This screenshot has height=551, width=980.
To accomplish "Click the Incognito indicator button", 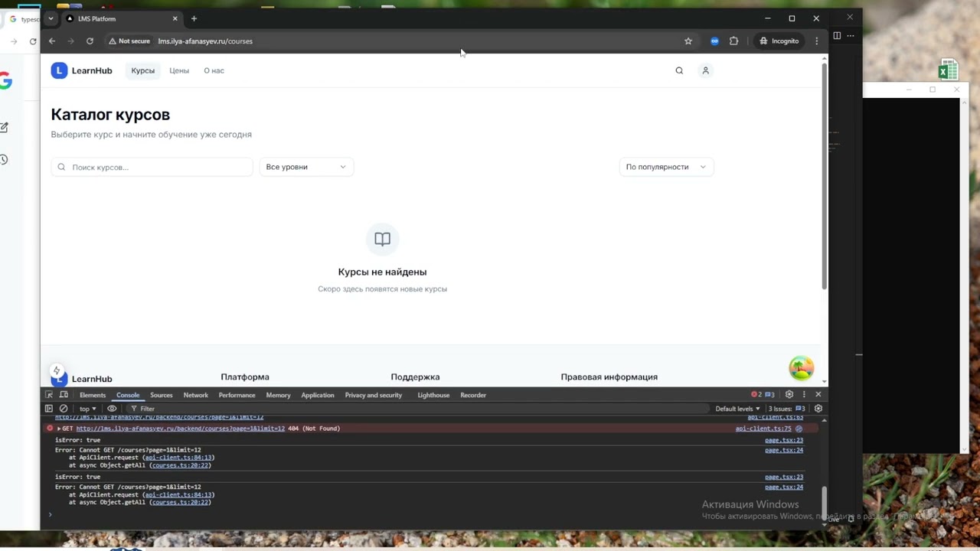I will click(x=779, y=41).
